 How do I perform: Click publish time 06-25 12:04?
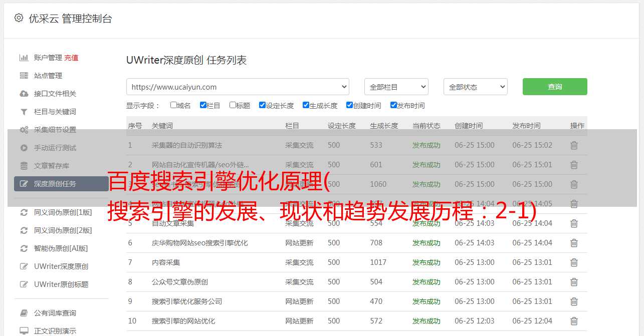coord(532,321)
